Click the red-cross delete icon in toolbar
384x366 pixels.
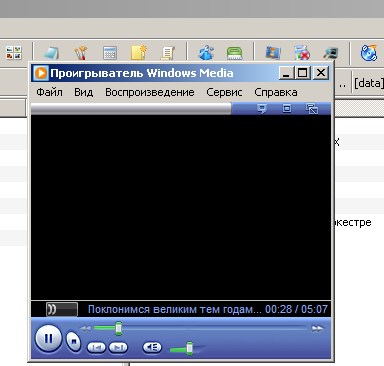click(302, 53)
